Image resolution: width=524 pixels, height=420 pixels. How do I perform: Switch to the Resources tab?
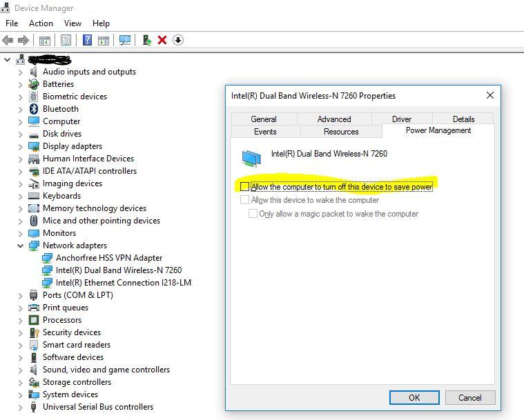point(341,132)
